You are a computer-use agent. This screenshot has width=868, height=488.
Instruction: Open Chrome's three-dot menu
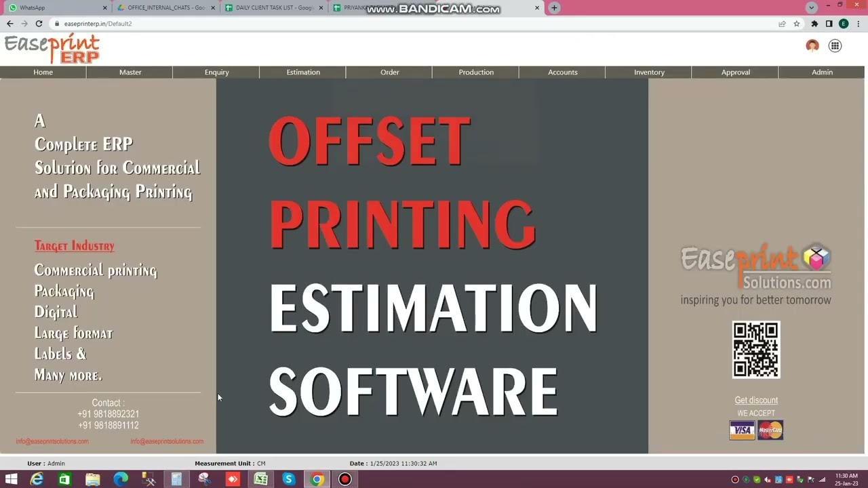click(x=857, y=24)
